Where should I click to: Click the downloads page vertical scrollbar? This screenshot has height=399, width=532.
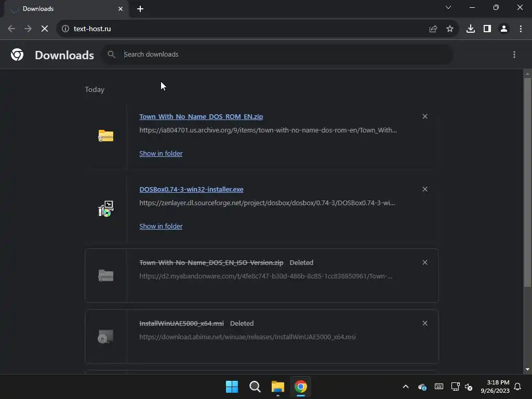pos(527,182)
